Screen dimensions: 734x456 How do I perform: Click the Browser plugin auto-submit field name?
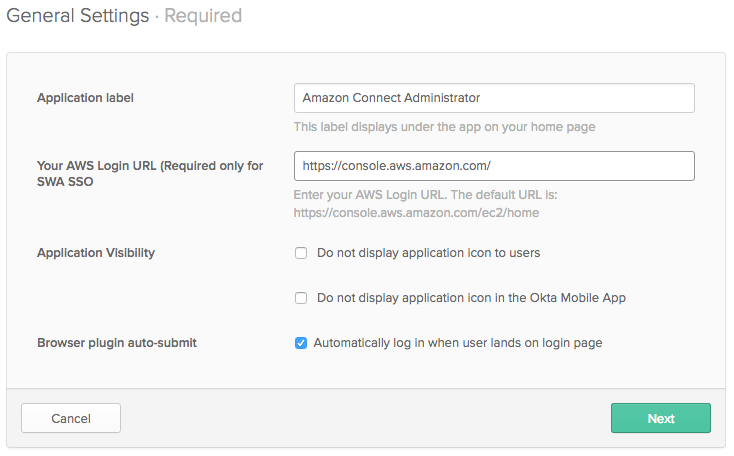117,343
